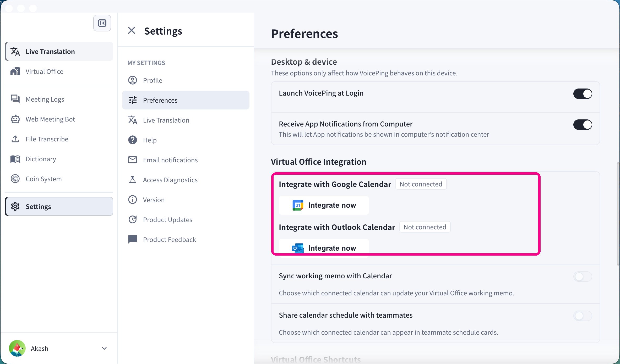Open Product Feedback page
620x364 pixels.
[186, 240]
